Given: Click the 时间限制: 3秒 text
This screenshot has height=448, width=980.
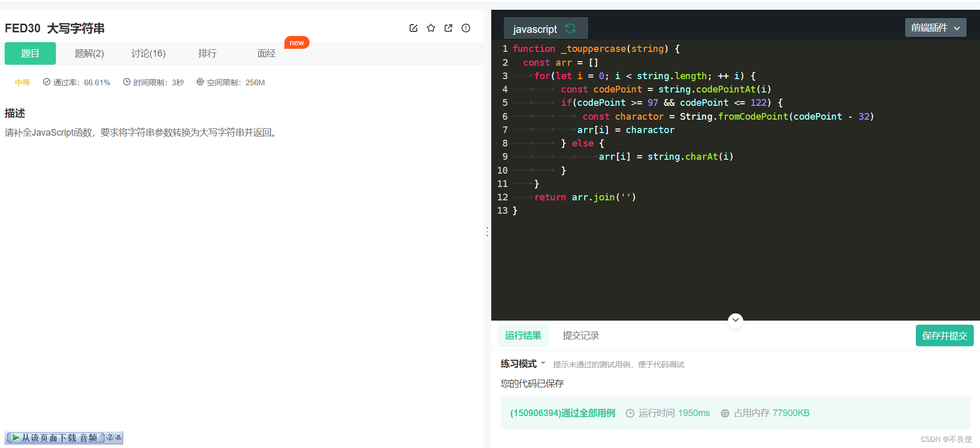Looking at the screenshot, I should coord(159,82).
